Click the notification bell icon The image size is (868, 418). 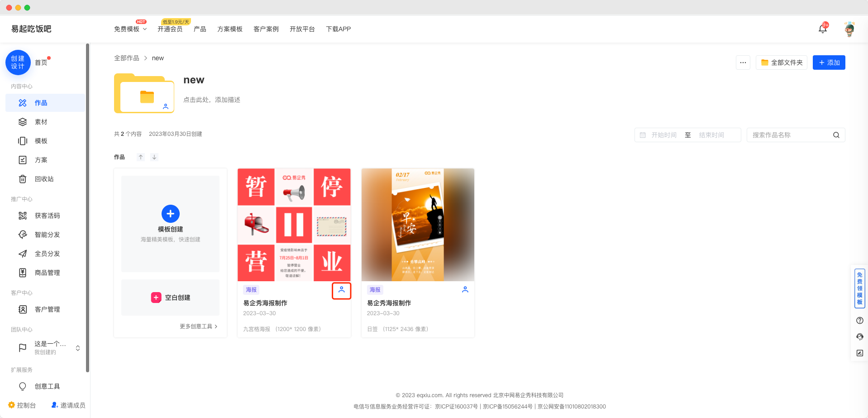point(822,29)
